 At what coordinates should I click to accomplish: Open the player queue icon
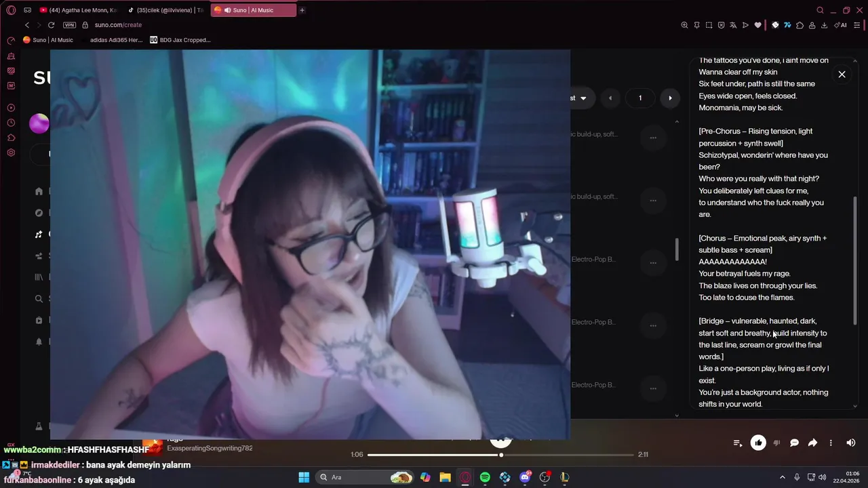pyautogui.click(x=738, y=443)
